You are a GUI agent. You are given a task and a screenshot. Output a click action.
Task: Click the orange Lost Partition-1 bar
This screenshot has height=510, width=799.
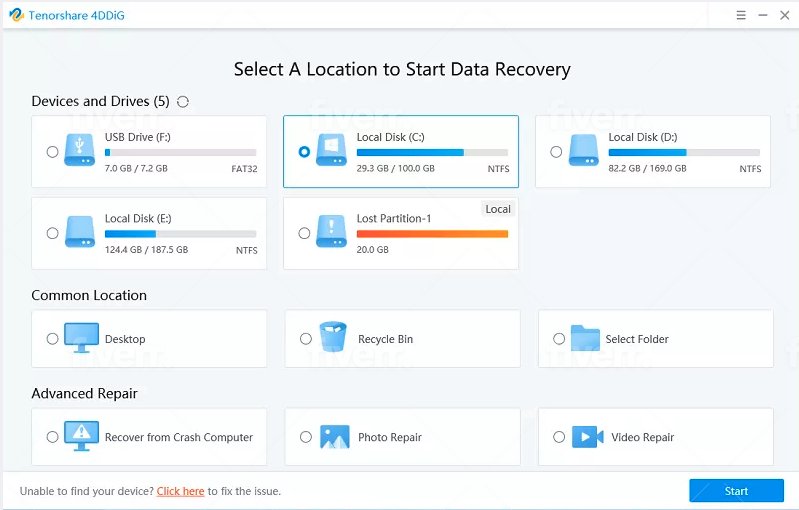(432, 234)
